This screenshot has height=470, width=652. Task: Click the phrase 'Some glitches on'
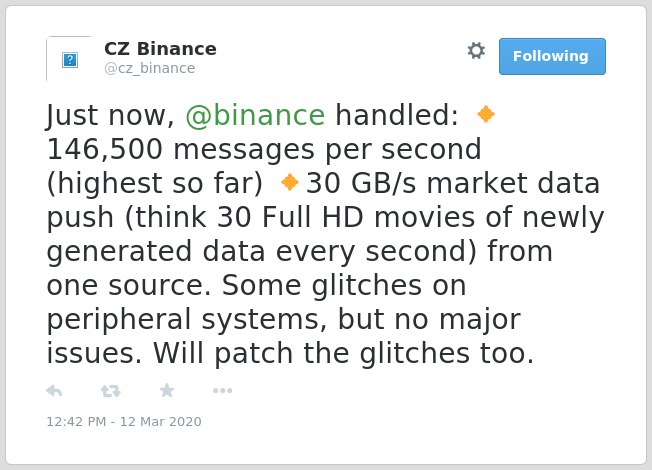click(344, 285)
